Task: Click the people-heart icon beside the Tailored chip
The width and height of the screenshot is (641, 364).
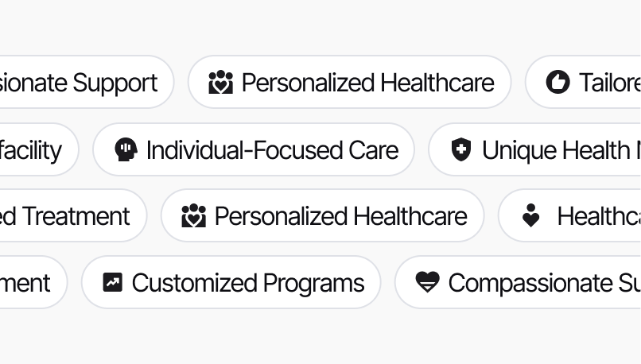Action: tap(220, 83)
